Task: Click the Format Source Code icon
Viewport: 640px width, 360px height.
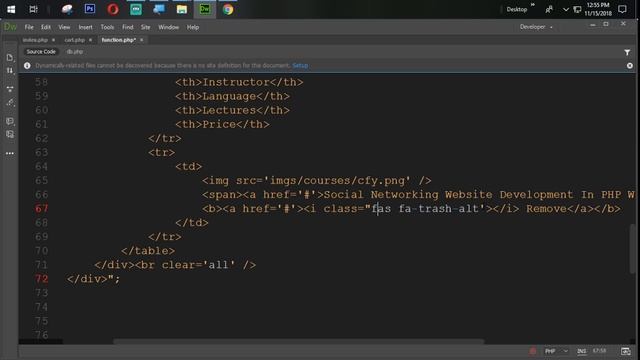Action: pyautogui.click(x=10, y=102)
